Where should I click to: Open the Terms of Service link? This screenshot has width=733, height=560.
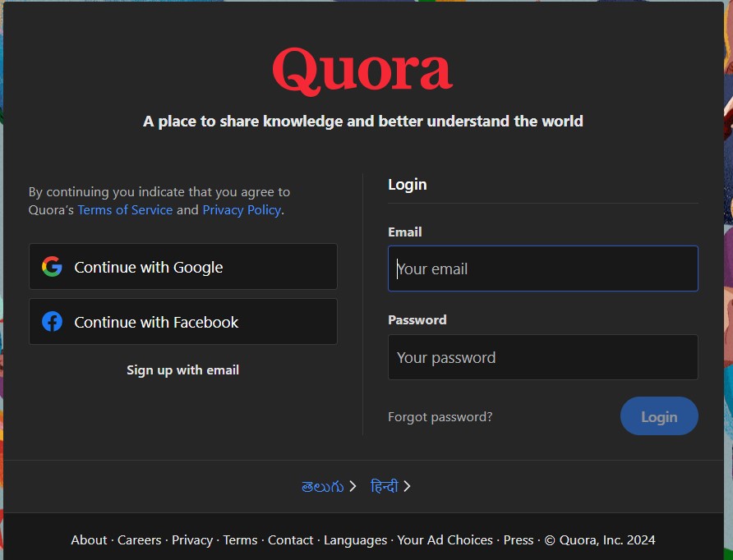tap(125, 210)
